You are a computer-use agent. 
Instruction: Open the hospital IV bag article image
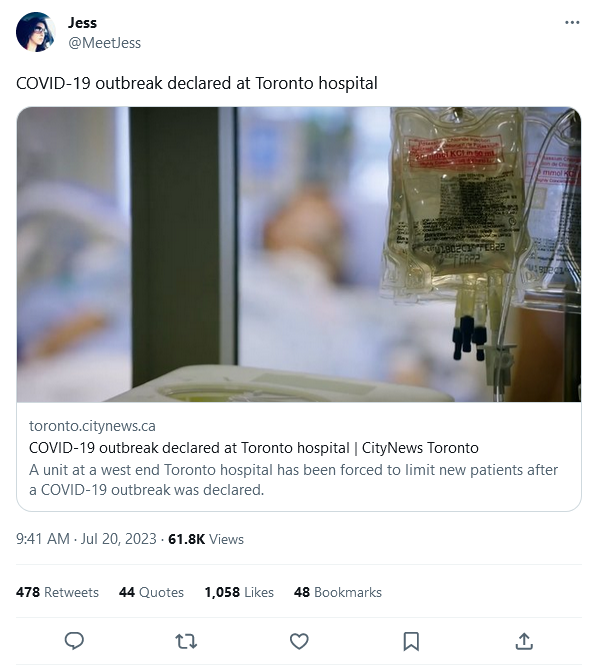(299, 254)
